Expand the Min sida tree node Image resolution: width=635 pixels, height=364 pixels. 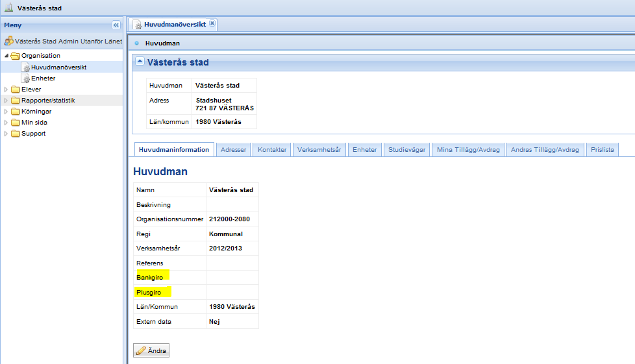click(6, 122)
